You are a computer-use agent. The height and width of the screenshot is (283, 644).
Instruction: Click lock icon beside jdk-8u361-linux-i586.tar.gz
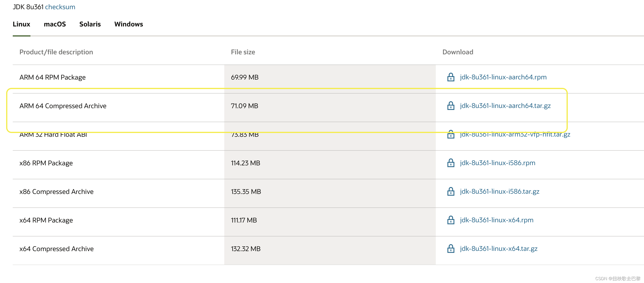pos(450,191)
